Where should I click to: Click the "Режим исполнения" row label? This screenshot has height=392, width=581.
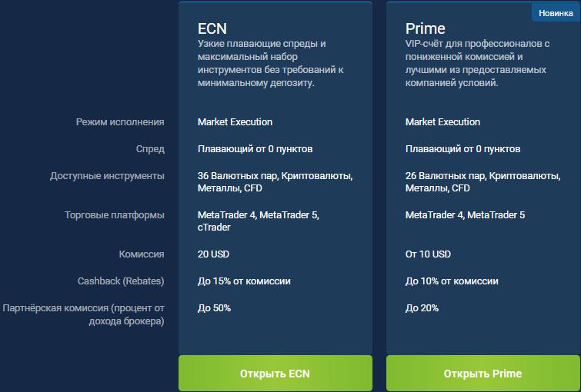pyautogui.click(x=120, y=122)
